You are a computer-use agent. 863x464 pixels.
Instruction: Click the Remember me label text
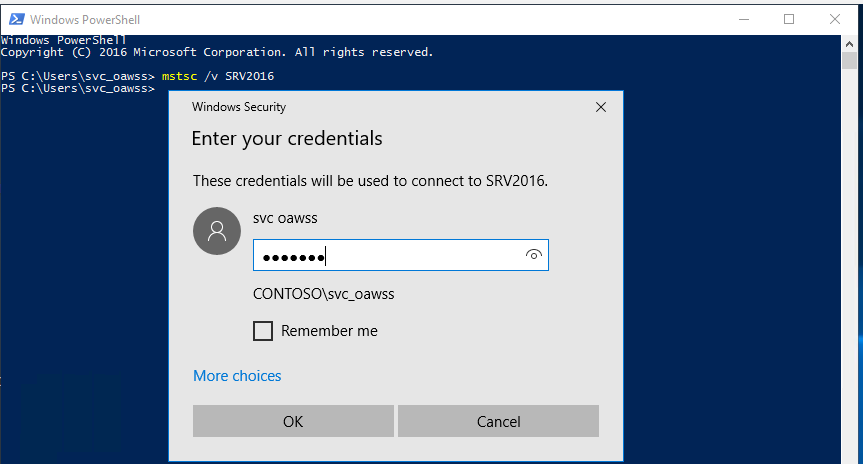pos(329,331)
